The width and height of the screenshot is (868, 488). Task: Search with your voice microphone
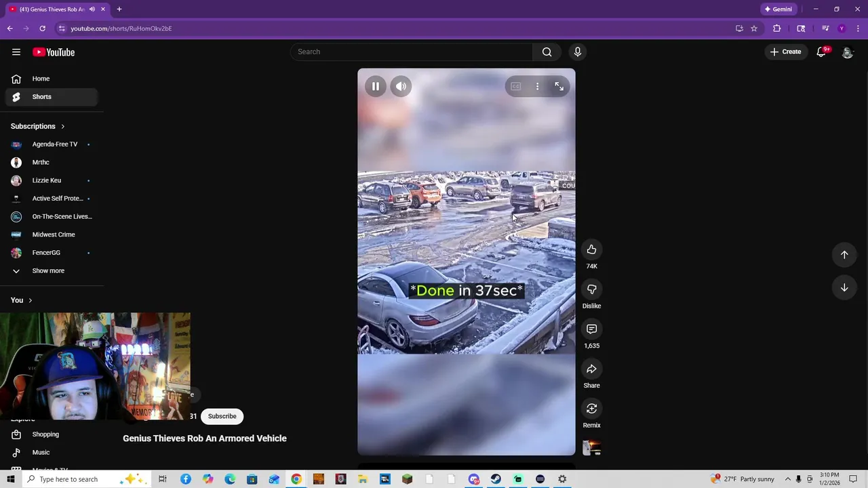click(578, 52)
